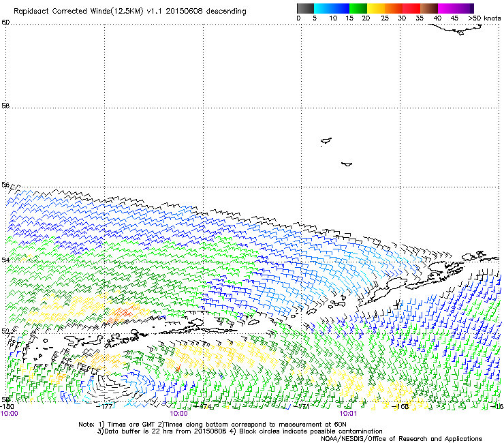
Task: Select the red 30-35 knots color segment
Action: pos(411,8)
